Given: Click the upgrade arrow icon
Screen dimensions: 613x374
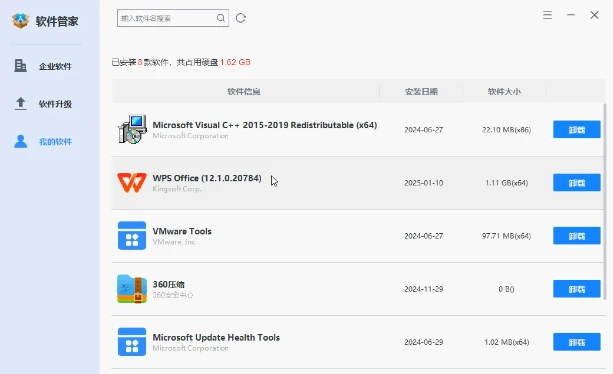Looking at the screenshot, I should (20, 104).
